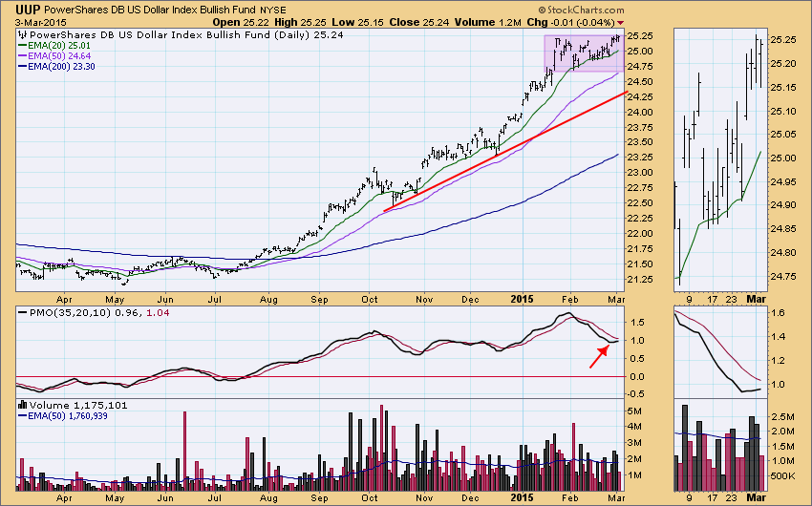Click the Close 25.24 header value
This screenshot has height=506, width=812.
coord(419,22)
